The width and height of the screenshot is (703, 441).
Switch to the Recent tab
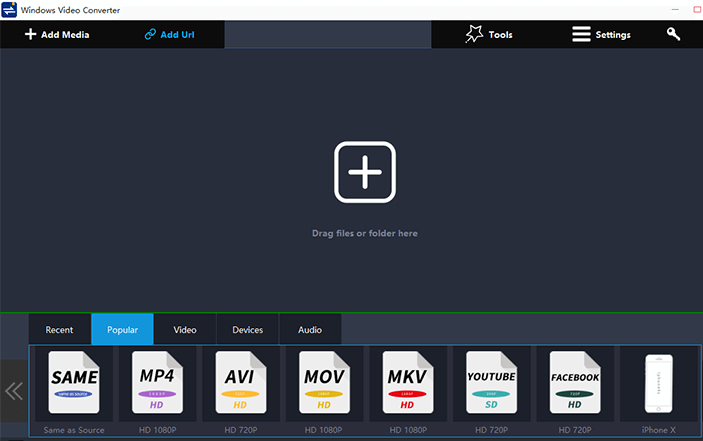[x=59, y=330]
